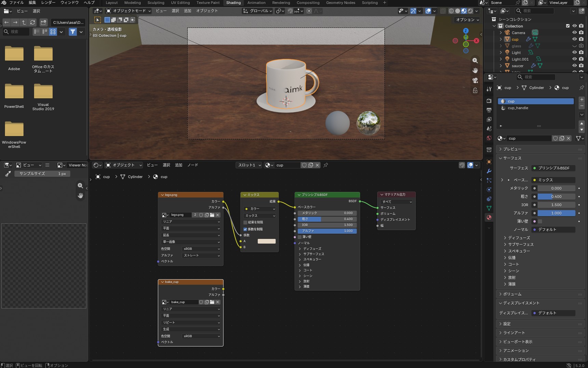
Task: Open the World properties tab icon
Action: tap(489, 138)
